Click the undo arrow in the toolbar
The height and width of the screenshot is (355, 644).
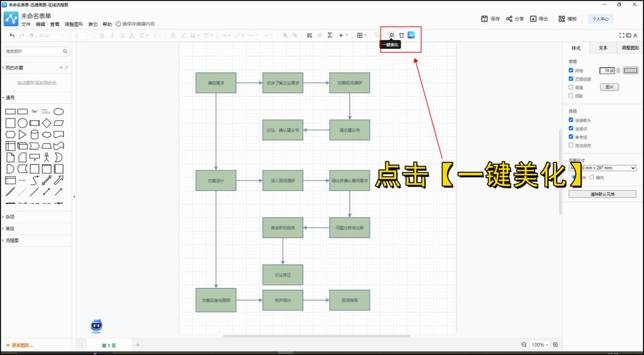pyautogui.click(x=12, y=35)
